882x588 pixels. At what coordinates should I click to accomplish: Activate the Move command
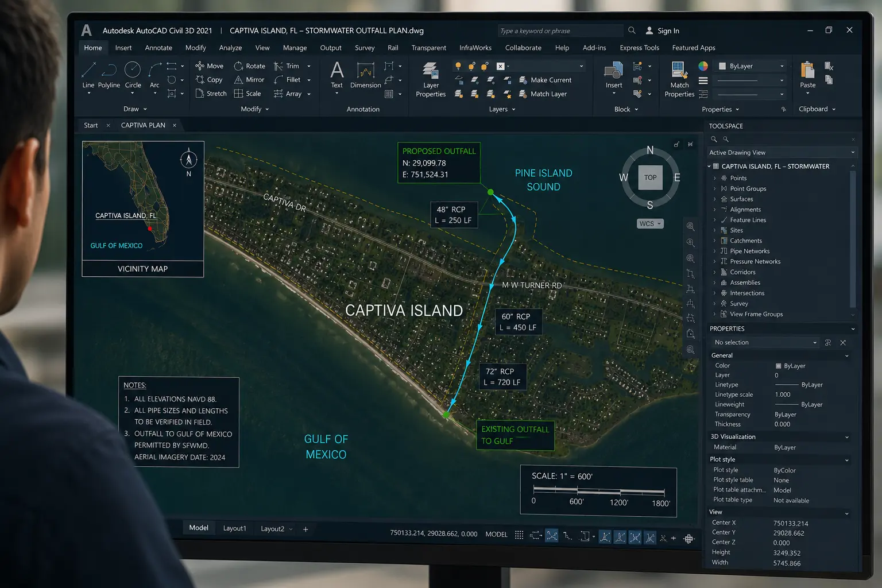[x=210, y=66]
